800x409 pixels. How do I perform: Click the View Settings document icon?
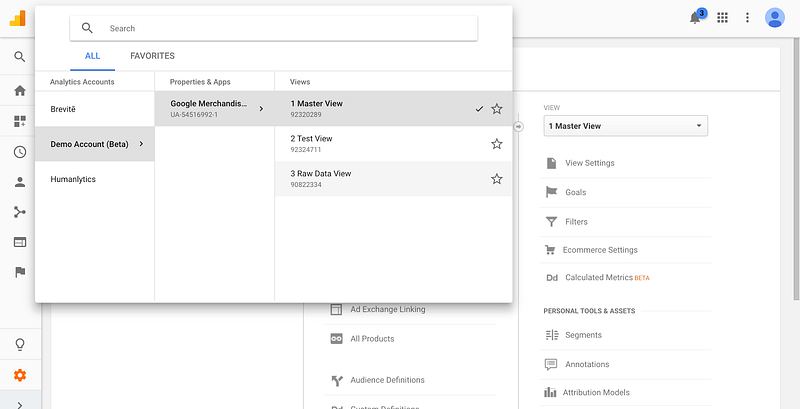click(x=551, y=163)
